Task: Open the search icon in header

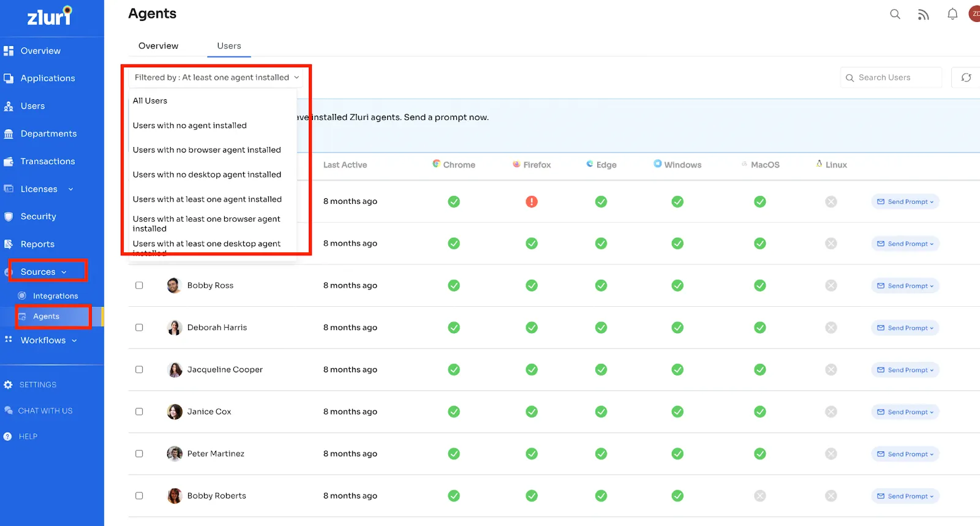Action: point(895,14)
